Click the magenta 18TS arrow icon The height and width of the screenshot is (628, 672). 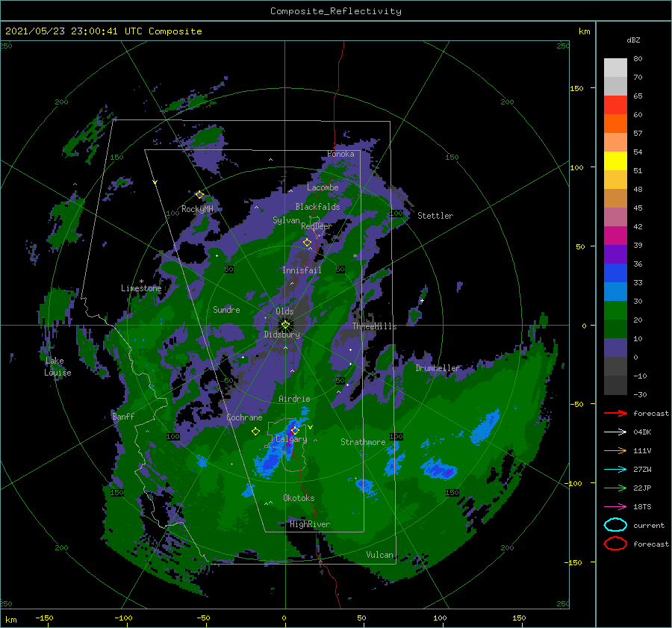coord(615,507)
